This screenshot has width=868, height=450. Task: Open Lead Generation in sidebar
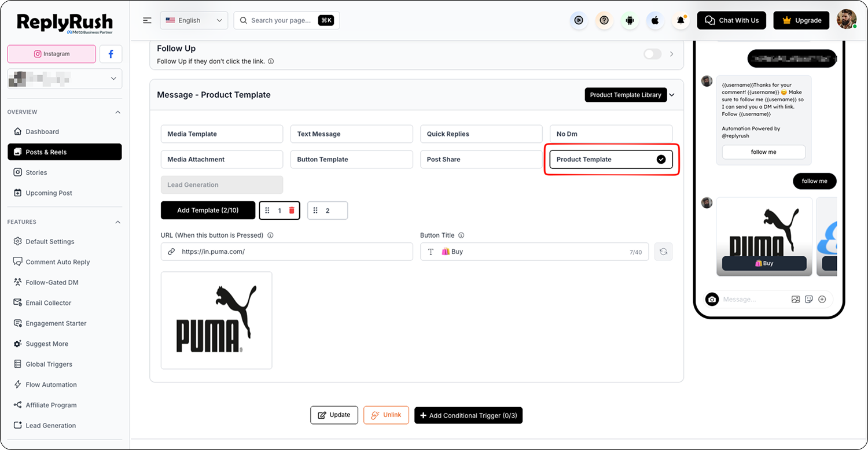pos(65,426)
